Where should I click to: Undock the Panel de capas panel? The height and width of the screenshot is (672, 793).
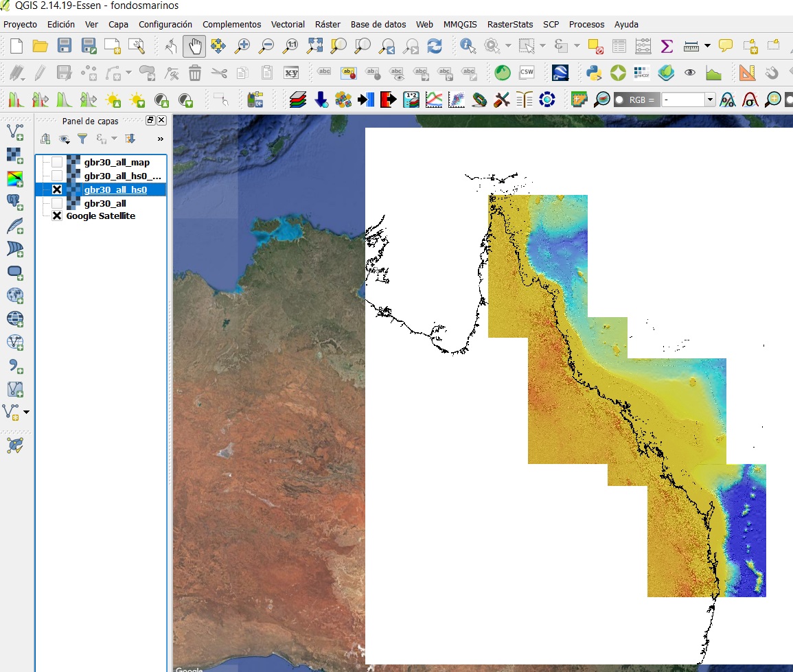(150, 120)
